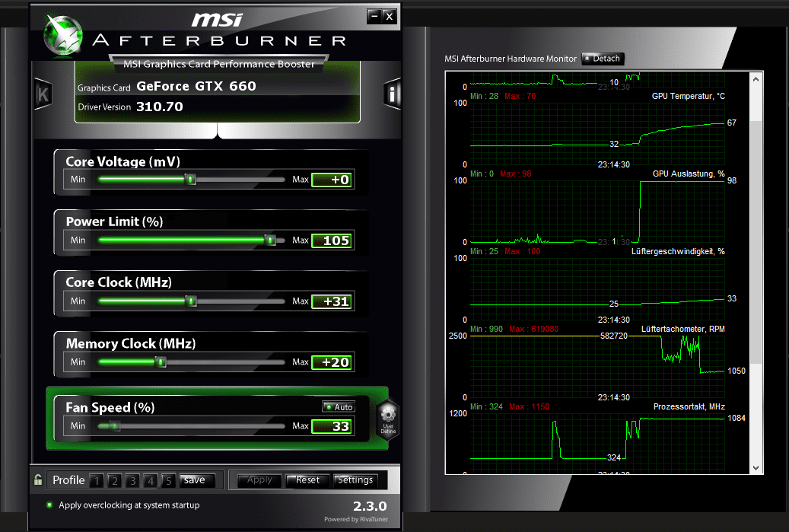Click the Core Voltage slider handle

coord(191,179)
